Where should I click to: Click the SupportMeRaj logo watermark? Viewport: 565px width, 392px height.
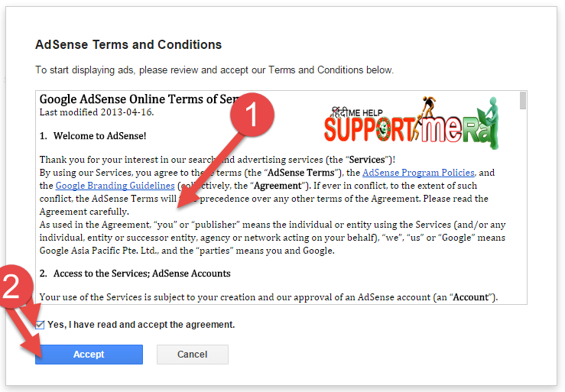pyautogui.click(x=411, y=123)
